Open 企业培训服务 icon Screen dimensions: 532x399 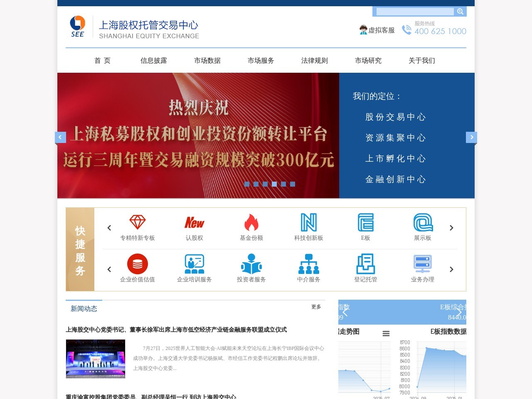coord(195,264)
